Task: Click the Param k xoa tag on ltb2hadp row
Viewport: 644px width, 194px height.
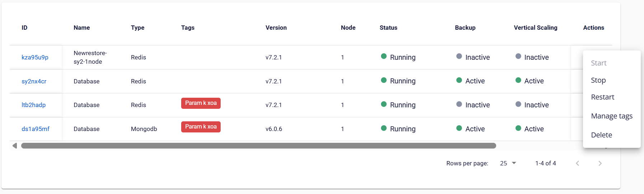Action: pyautogui.click(x=201, y=103)
